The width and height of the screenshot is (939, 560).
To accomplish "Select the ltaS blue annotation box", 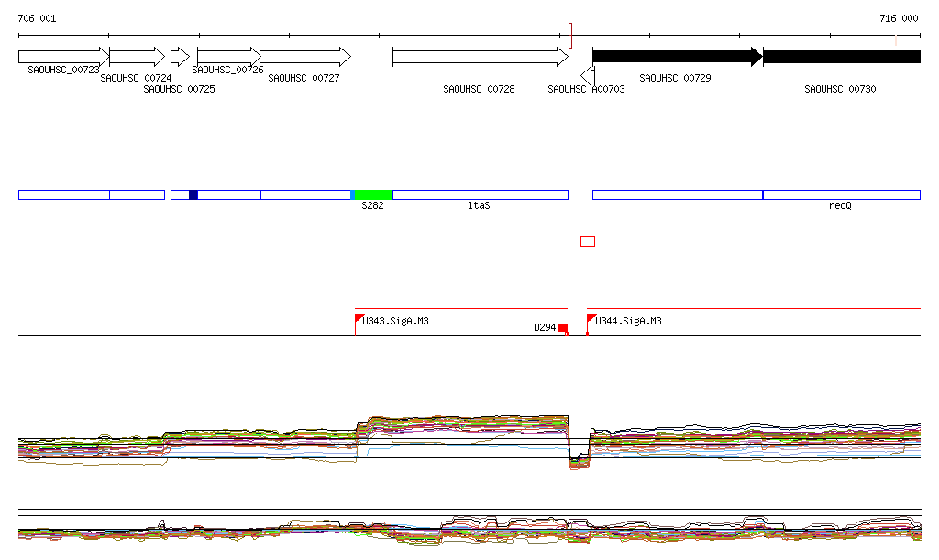I will (x=481, y=194).
